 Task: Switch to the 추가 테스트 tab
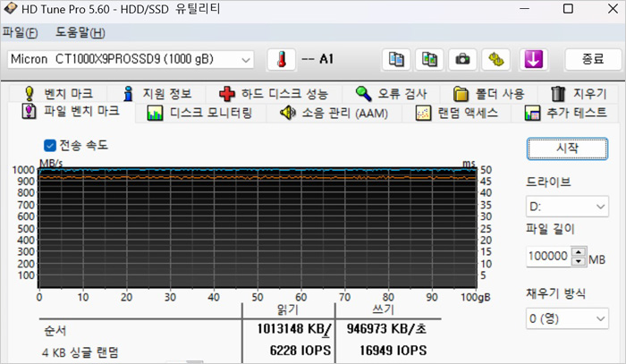tap(566, 114)
